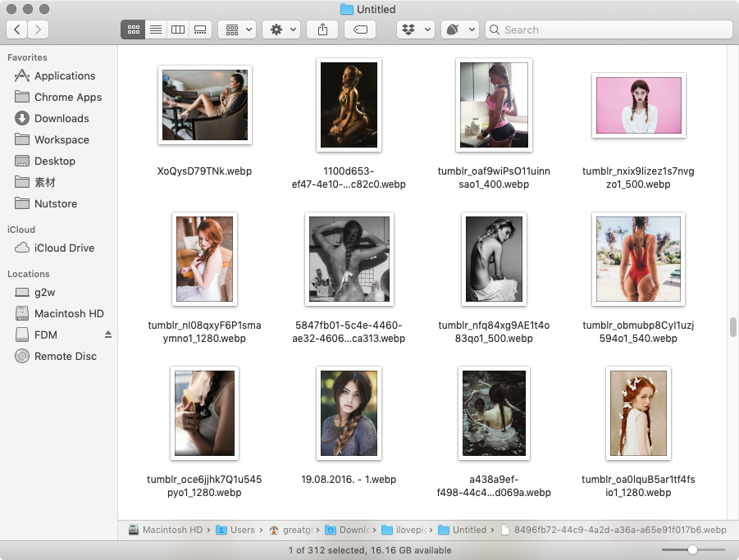Select the tumblr_nxix9lizez1s7nvgzo1_500.webp thumbnail

pos(639,105)
